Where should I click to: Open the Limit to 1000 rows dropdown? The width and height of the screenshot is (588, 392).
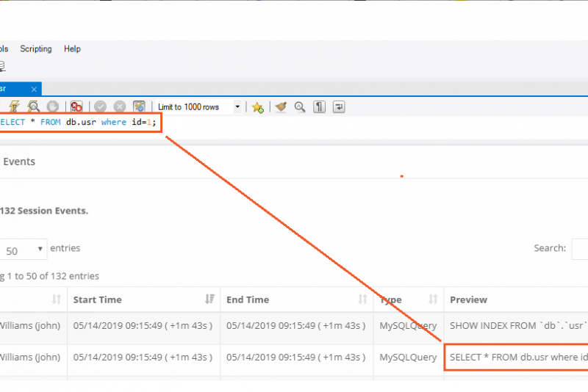tap(237, 107)
